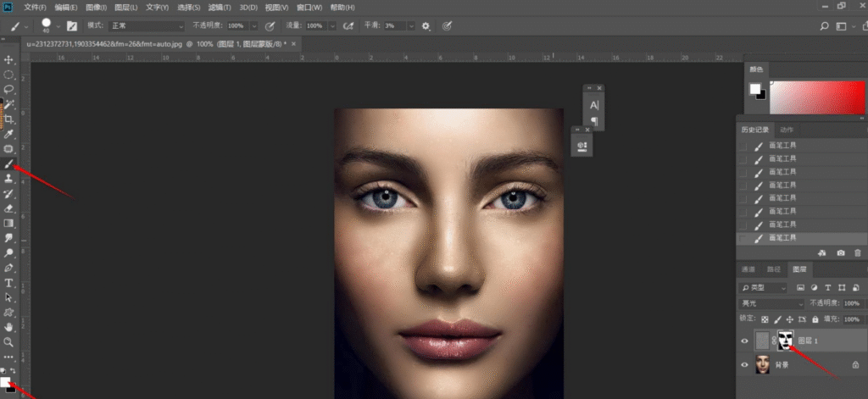This screenshot has width=868, height=399.
Task: Toggle lock position icon
Action: click(790, 319)
